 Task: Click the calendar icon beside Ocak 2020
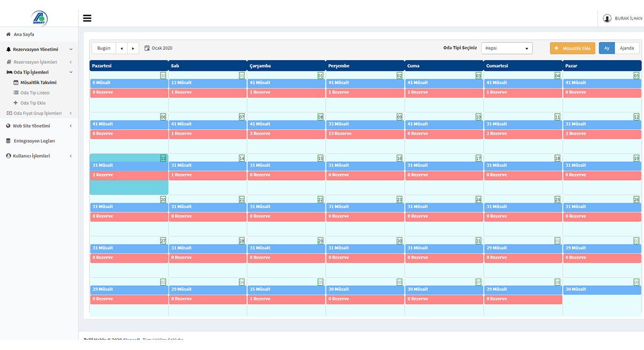[x=147, y=48]
